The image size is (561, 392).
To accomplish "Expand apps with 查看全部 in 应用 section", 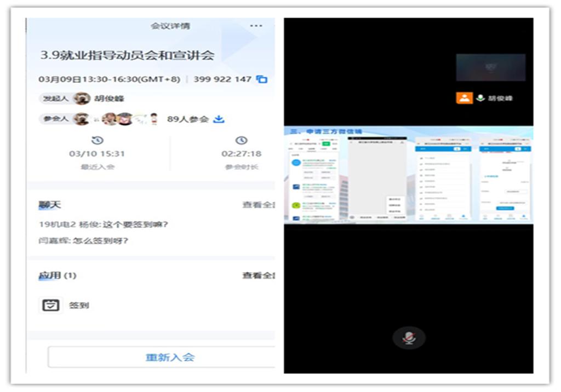I will coord(259,275).
